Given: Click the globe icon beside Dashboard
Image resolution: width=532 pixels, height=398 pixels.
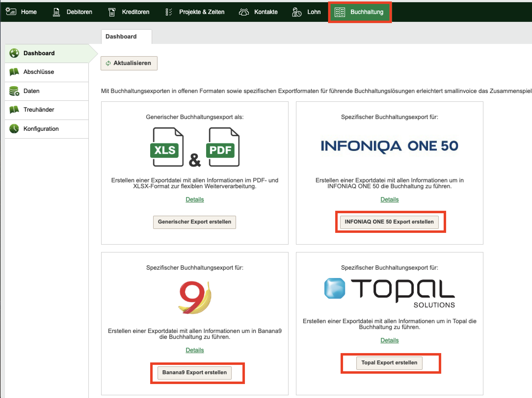Looking at the screenshot, I should coord(14,53).
